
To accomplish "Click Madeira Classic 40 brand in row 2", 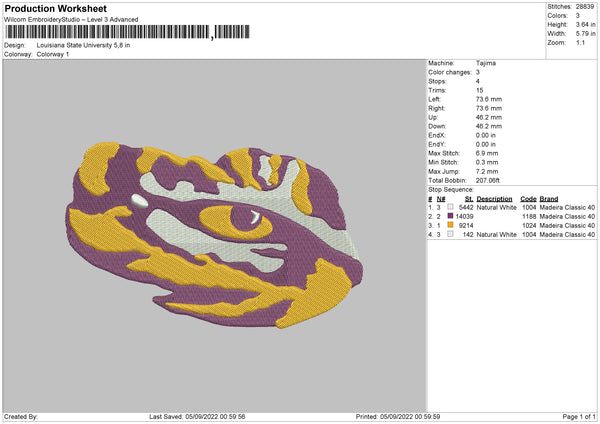I will pos(567,217).
